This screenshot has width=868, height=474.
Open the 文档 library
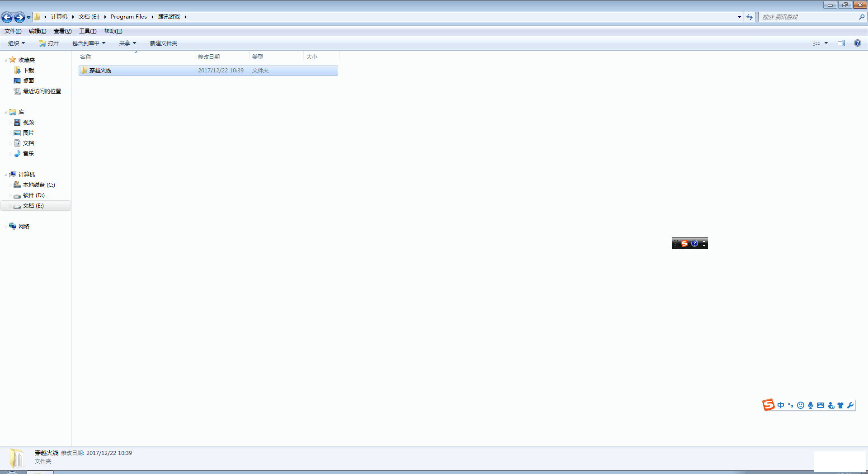tap(28, 143)
